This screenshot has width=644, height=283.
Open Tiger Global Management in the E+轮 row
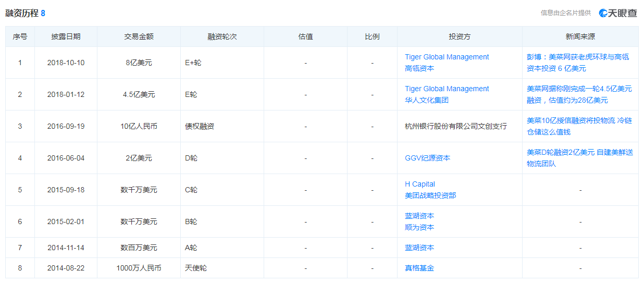tap(447, 57)
